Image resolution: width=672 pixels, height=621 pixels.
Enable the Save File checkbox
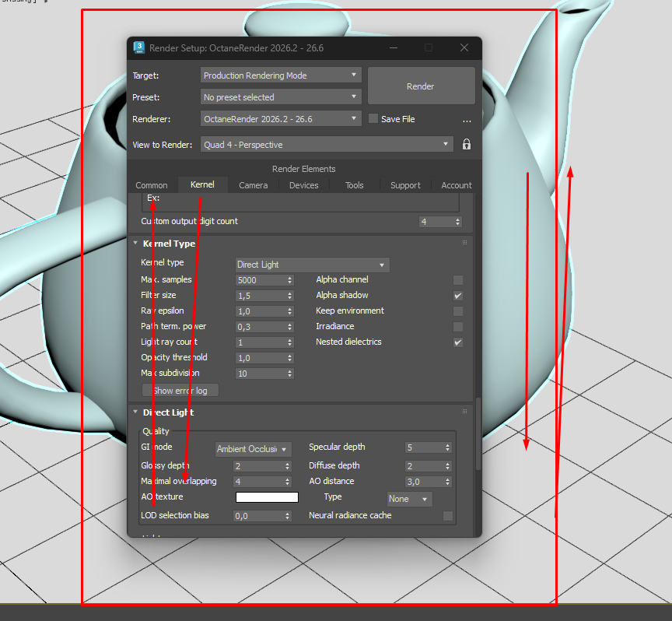(373, 119)
